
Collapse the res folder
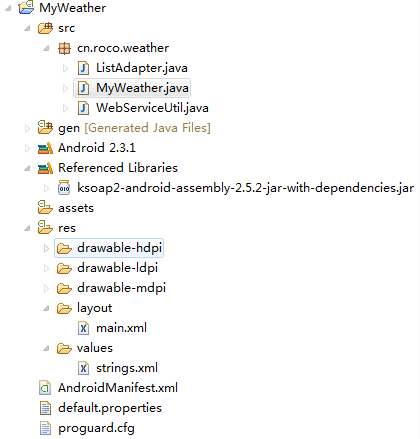pos(27,229)
